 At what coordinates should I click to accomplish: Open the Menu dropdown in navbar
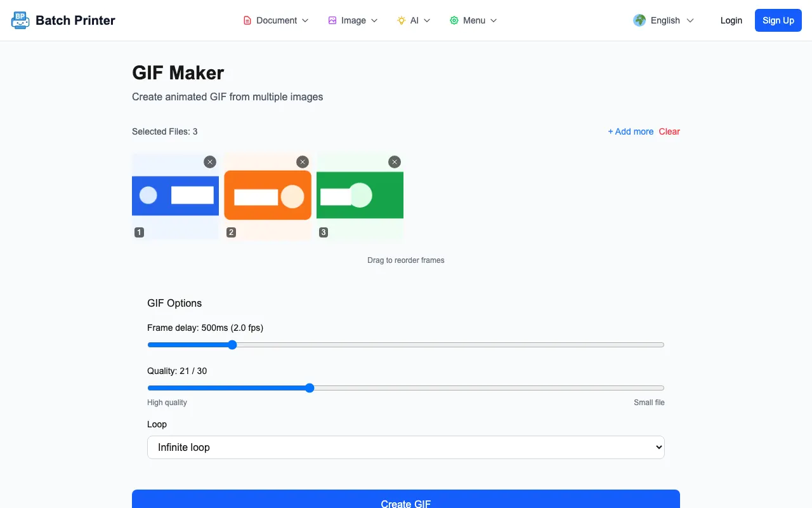coord(474,20)
